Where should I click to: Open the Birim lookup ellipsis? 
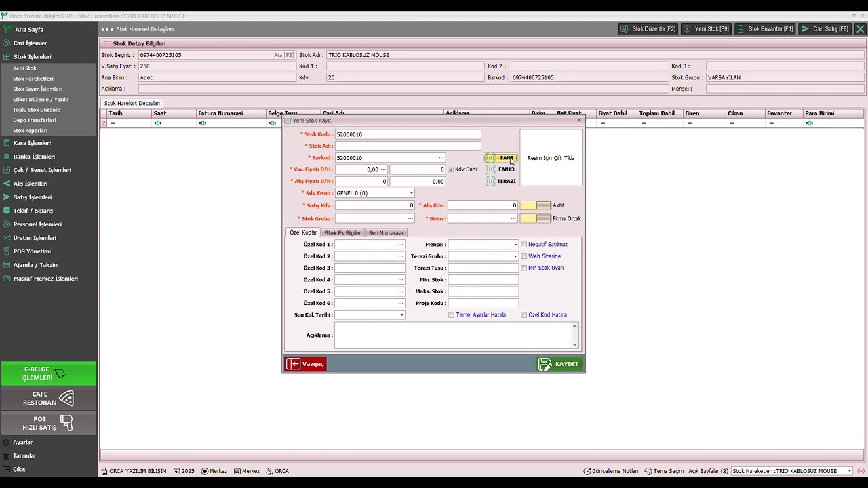[513, 218]
